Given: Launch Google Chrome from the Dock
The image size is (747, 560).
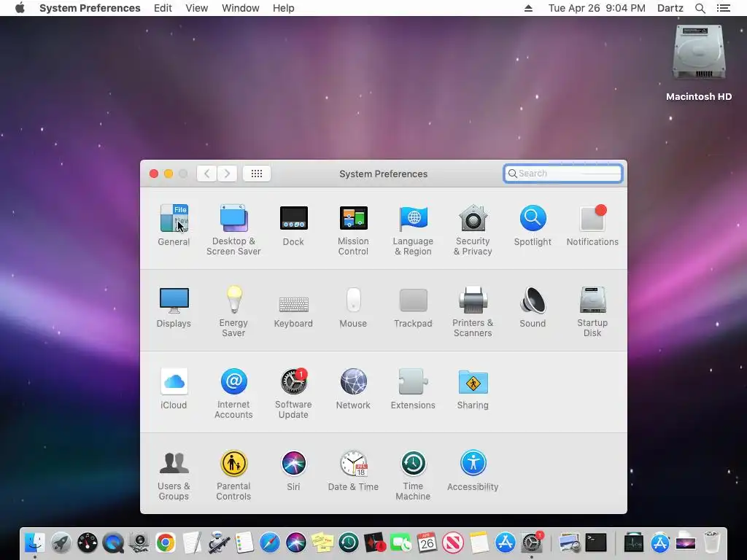Looking at the screenshot, I should click(x=166, y=542).
